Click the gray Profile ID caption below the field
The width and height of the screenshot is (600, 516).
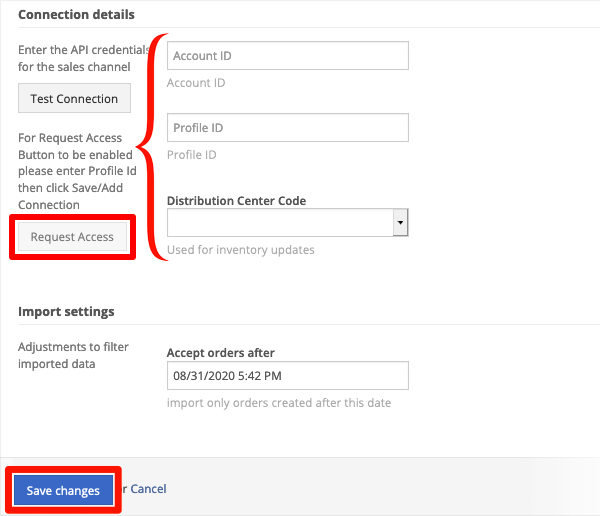192,155
